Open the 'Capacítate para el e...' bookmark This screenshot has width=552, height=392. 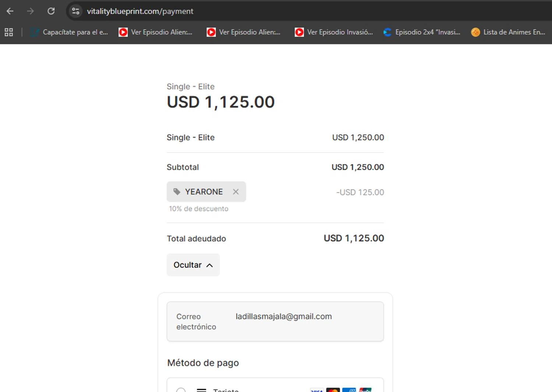click(69, 32)
